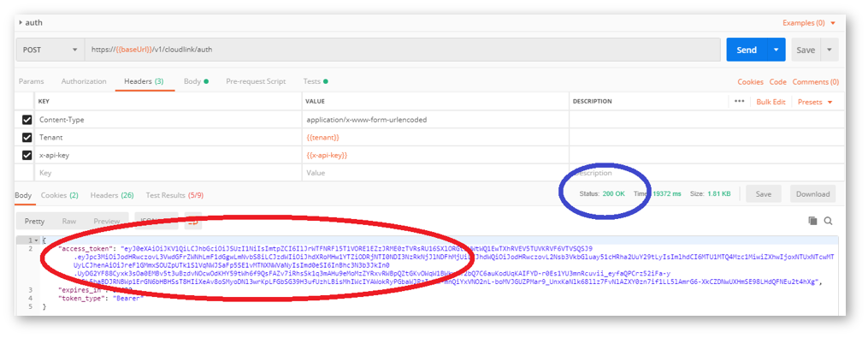This screenshot has height=338, width=868.
Task: Click the Content-Type key cell
Action: (169, 120)
